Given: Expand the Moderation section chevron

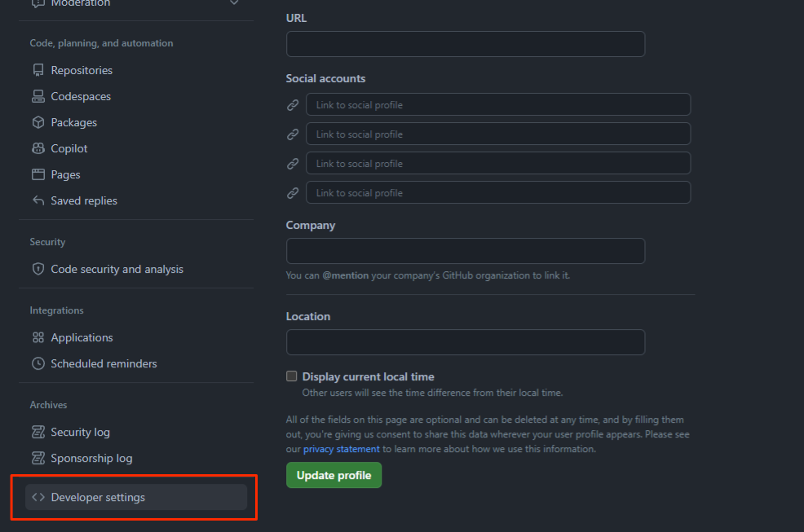Looking at the screenshot, I should [x=234, y=2].
